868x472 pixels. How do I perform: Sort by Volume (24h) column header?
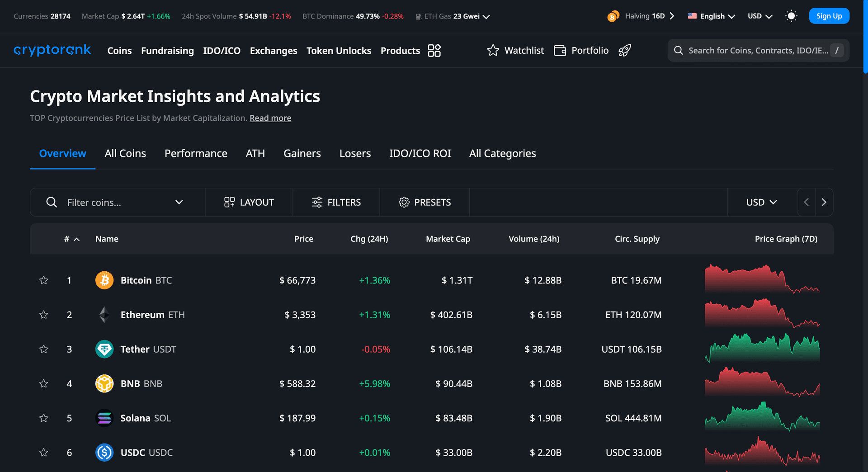(534, 239)
